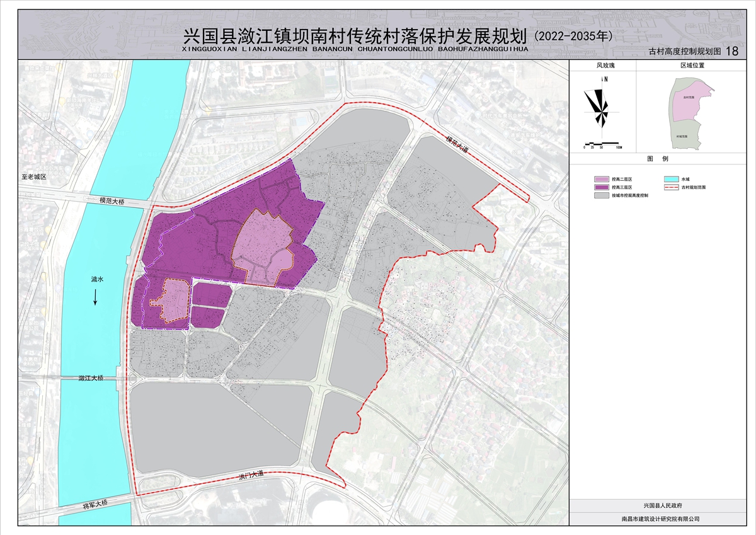The height and width of the screenshot is (535, 756).
Task: Click the 区域位置 location inset map
Action: click(691, 113)
